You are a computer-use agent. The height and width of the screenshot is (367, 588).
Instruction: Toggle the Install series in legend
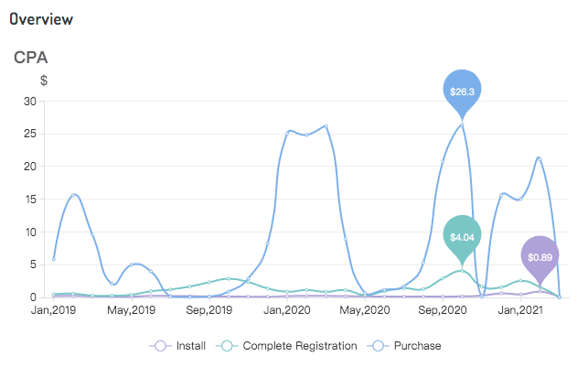177,346
